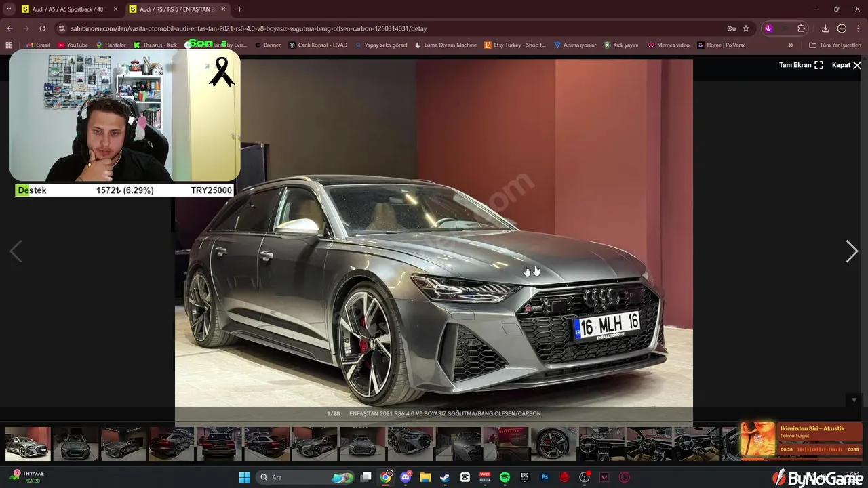Open the Haritalar bookmark

[111, 45]
